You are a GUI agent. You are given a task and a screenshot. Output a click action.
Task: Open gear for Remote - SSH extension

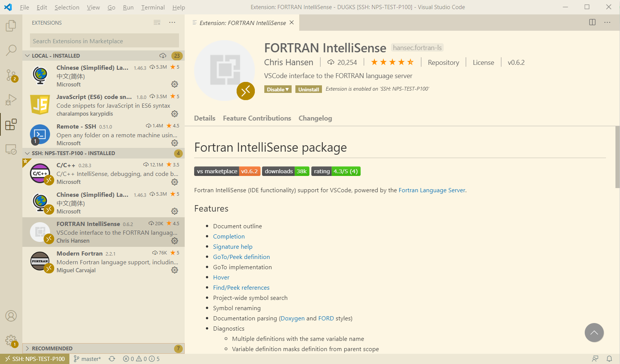pyautogui.click(x=174, y=143)
